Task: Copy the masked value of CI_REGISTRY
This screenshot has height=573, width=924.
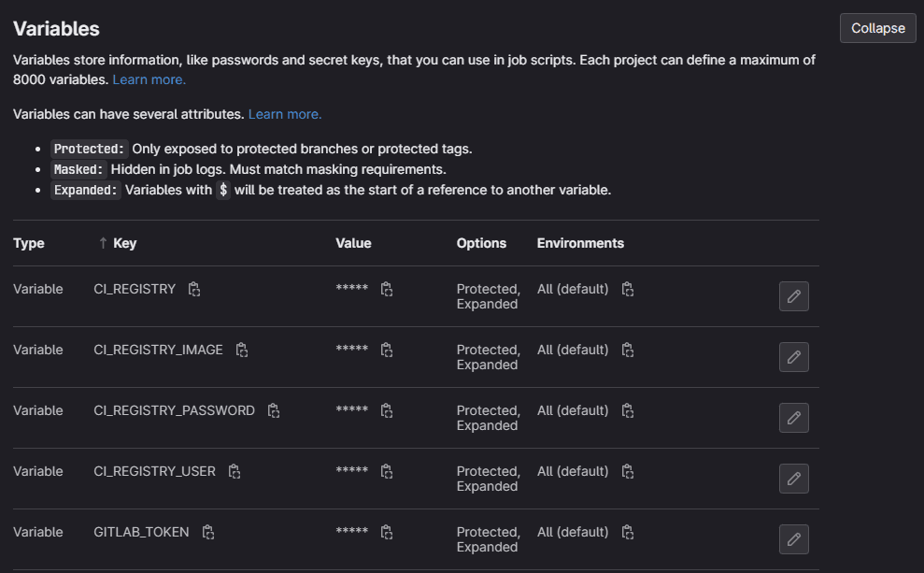Action: pos(387,290)
